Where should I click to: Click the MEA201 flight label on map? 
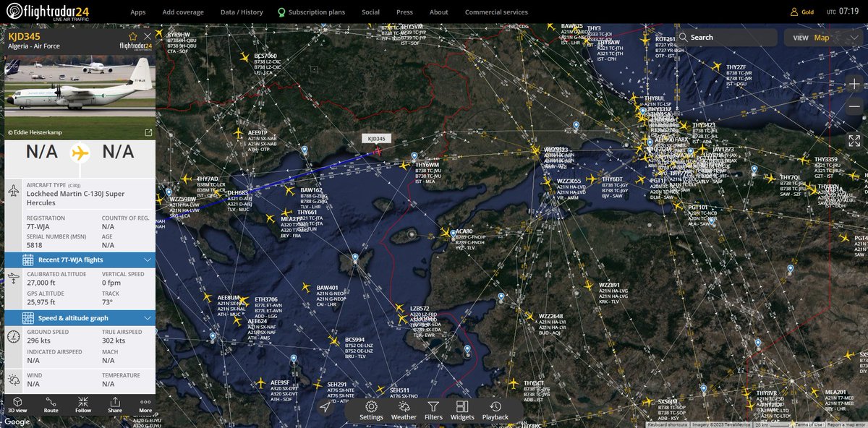pos(836,392)
